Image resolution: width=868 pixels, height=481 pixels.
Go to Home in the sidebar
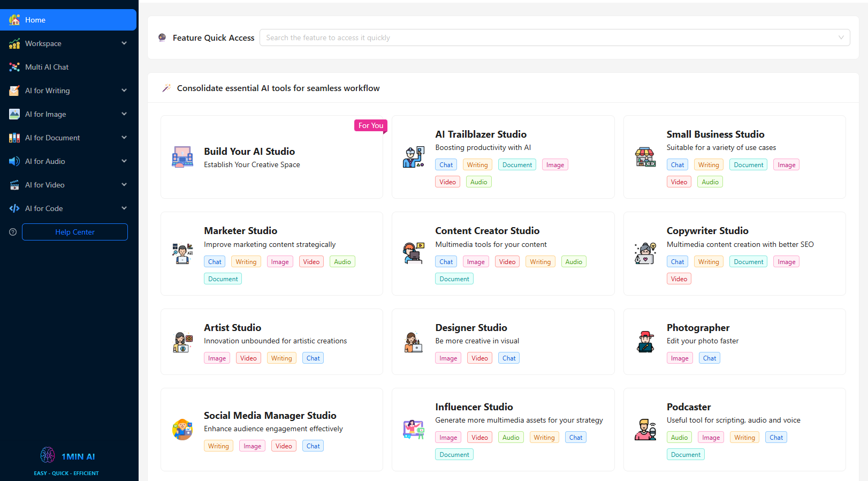point(35,20)
